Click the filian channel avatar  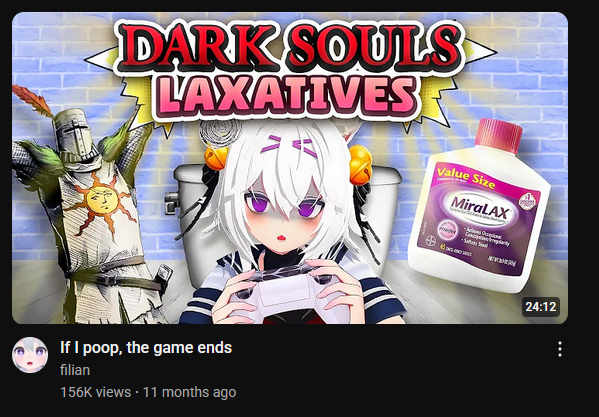(x=30, y=355)
